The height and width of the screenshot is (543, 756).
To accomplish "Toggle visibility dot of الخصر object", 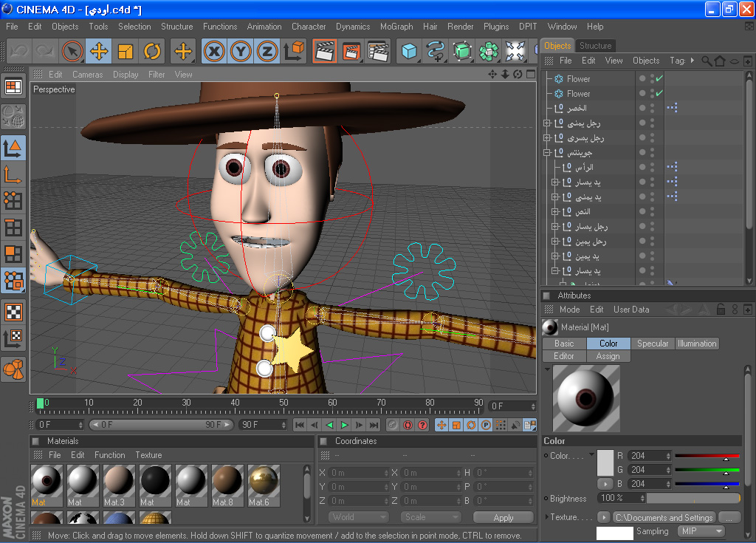I will click(x=642, y=108).
